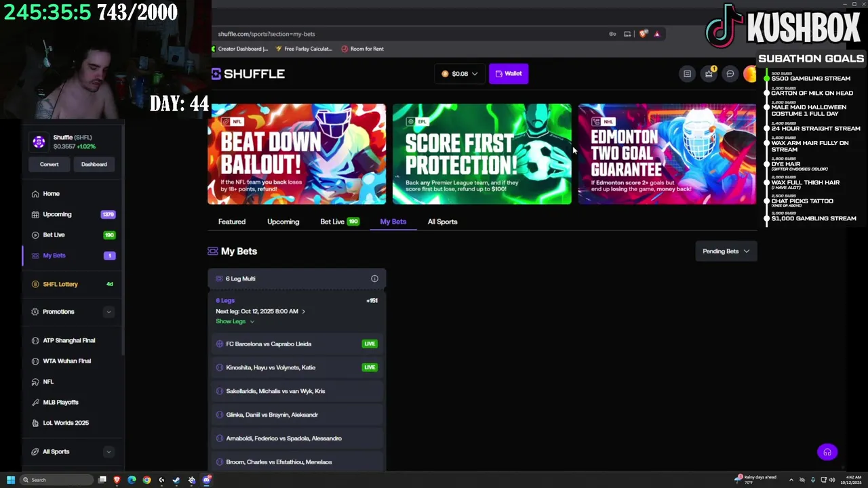The width and height of the screenshot is (868, 488).
Task: Click the profile avatar in header
Action: (750, 74)
